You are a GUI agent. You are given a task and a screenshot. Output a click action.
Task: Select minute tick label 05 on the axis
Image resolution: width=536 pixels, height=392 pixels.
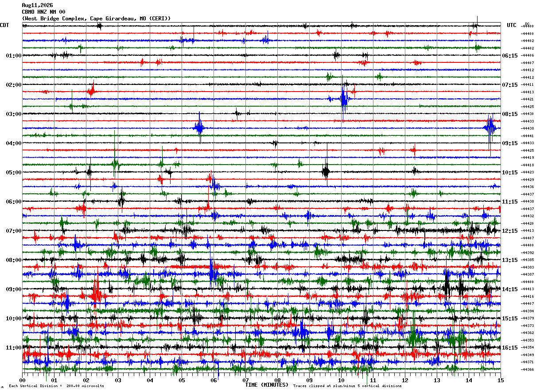(182, 380)
